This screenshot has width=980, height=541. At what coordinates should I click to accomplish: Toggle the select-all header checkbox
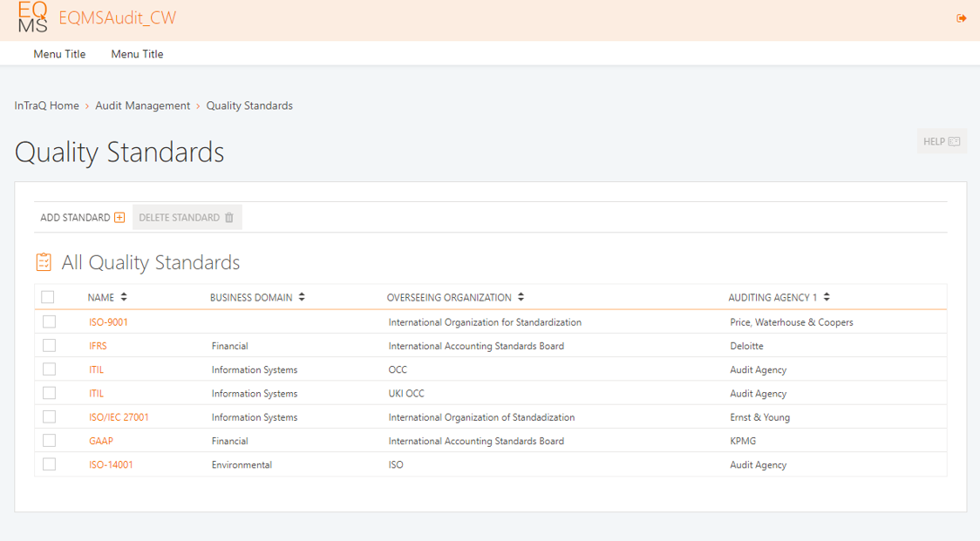[x=48, y=297]
